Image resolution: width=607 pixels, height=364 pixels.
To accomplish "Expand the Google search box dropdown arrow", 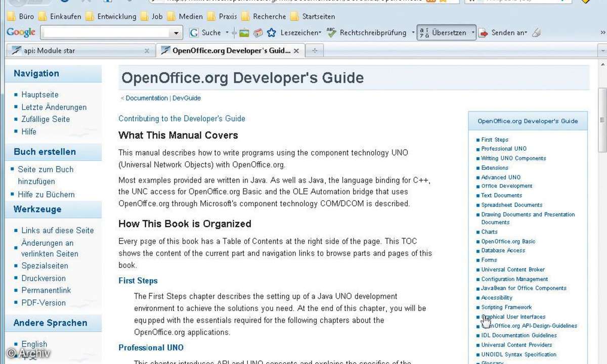I will click(x=176, y=33).
